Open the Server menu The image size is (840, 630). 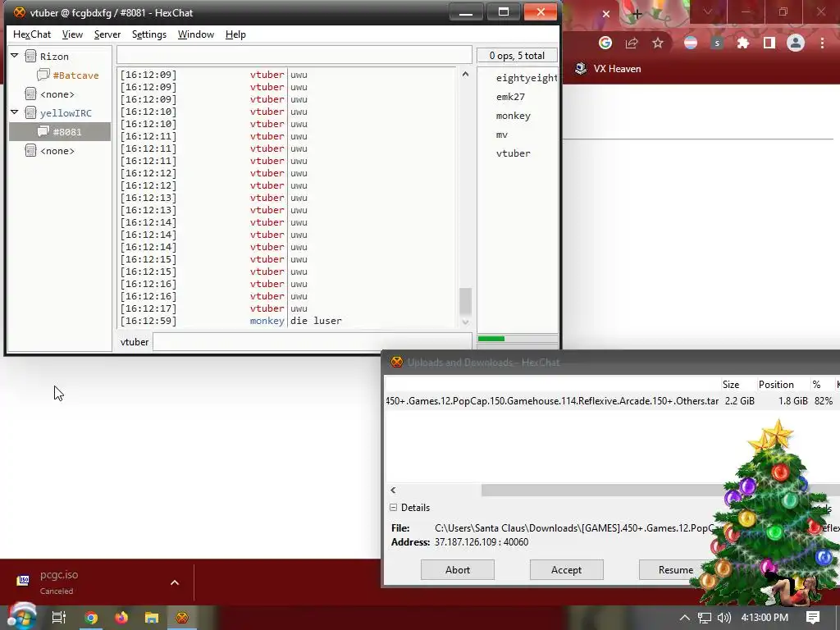point(107,34)
